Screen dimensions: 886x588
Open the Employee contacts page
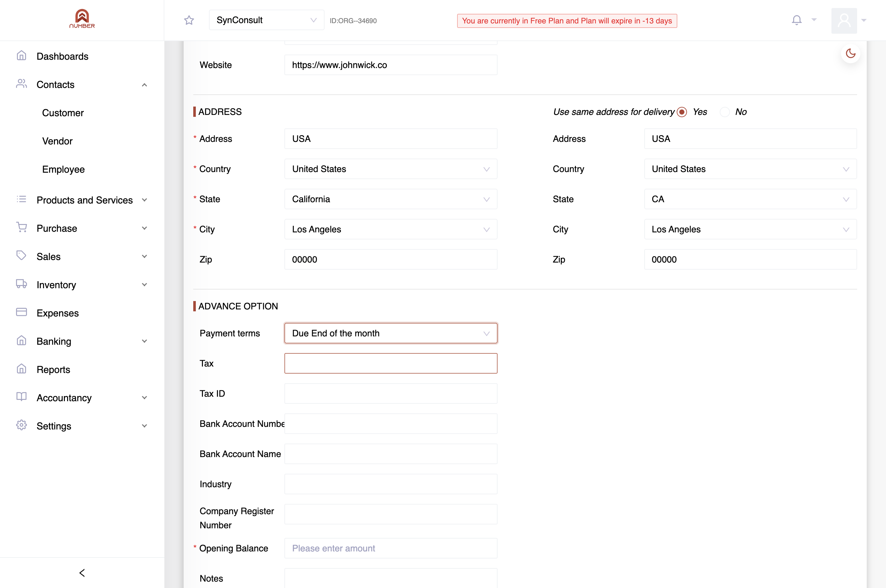pyautogui.click(x=63, y=169)
